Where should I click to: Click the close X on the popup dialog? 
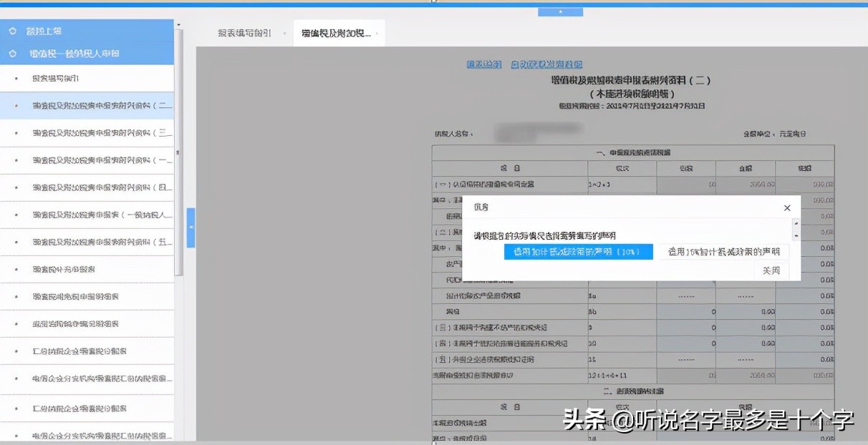[786, 207]
